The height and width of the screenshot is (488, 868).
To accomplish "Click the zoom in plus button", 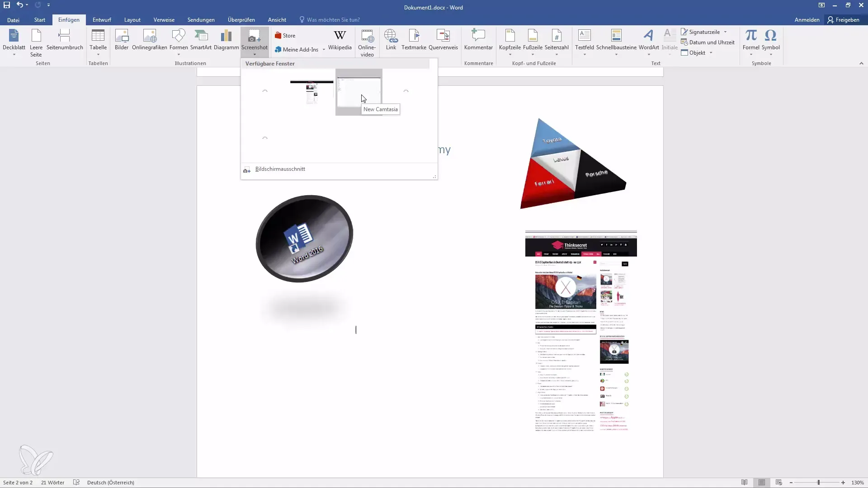I will point(843,483).
